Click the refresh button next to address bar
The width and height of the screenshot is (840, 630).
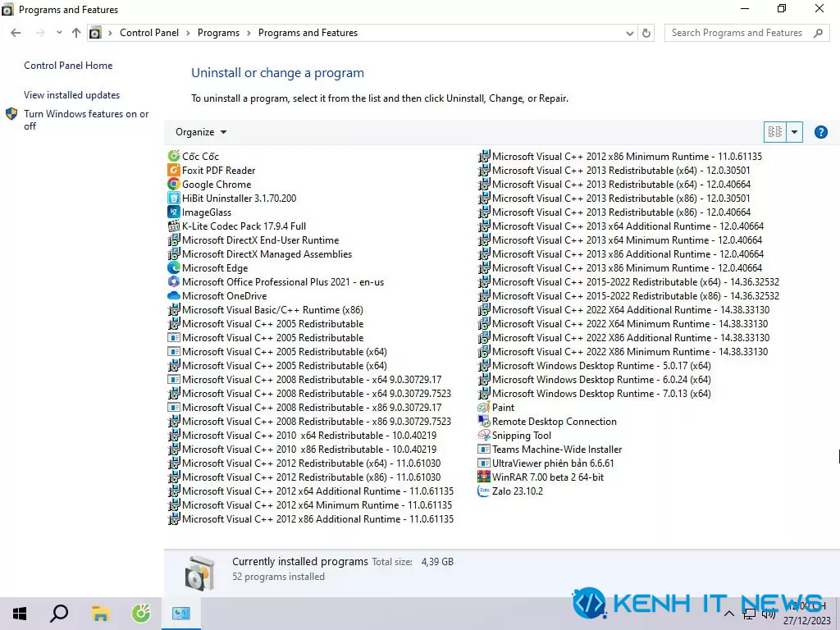(x=646, y=33)
